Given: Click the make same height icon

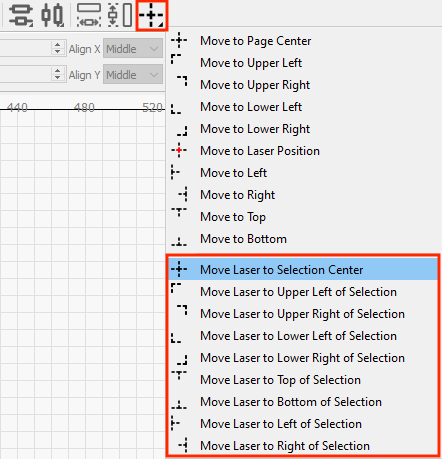Looking at the screenshot, I should [120, 15].
